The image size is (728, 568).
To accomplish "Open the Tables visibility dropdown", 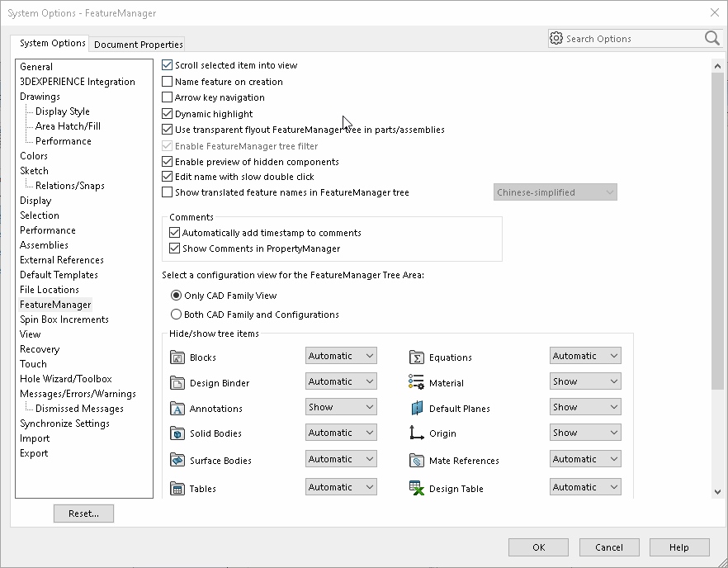I will pyautogui.click(x=341, y=487).
